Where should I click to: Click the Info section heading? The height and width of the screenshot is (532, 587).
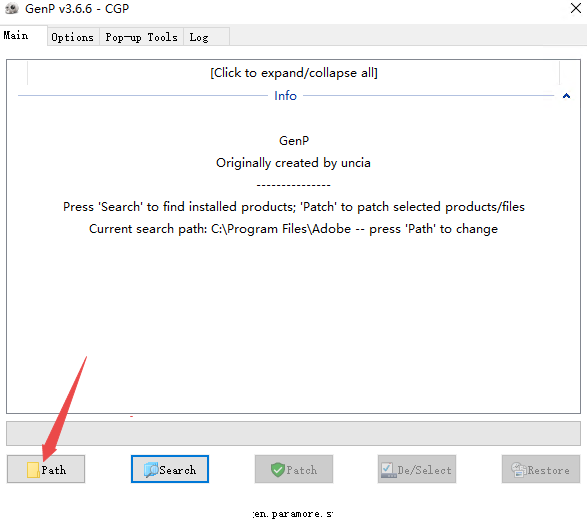click(285, 96)
